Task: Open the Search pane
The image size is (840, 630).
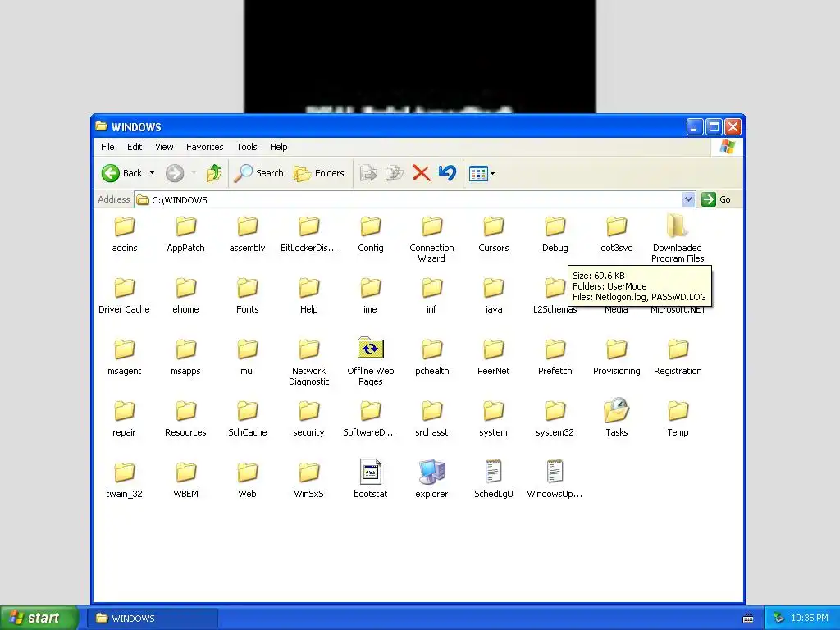Action: [x=259, y=173]
